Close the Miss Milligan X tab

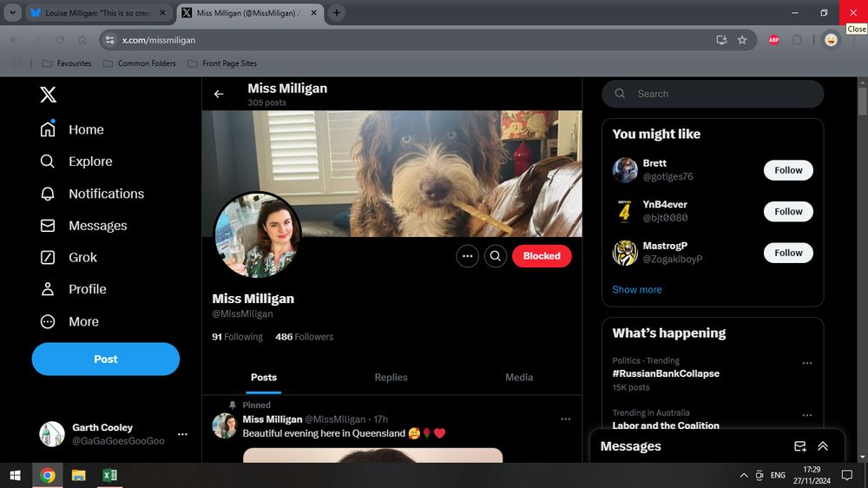click(x=313, y=13)
